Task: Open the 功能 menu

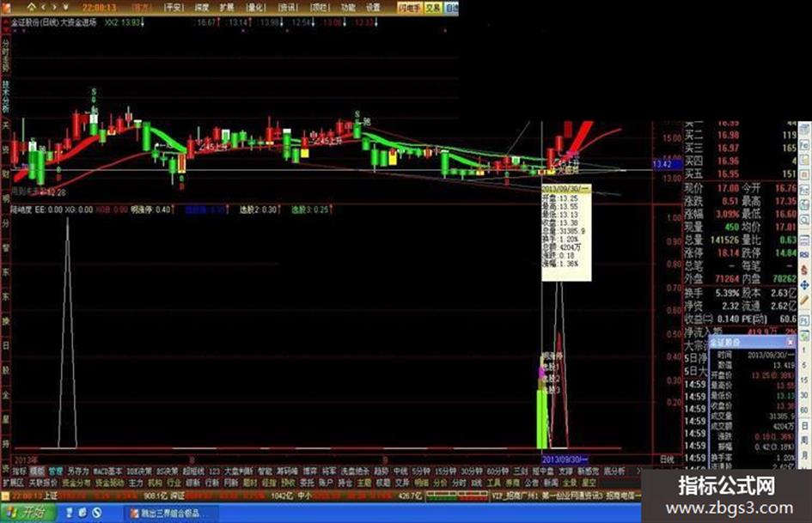Action: [348, 8]
